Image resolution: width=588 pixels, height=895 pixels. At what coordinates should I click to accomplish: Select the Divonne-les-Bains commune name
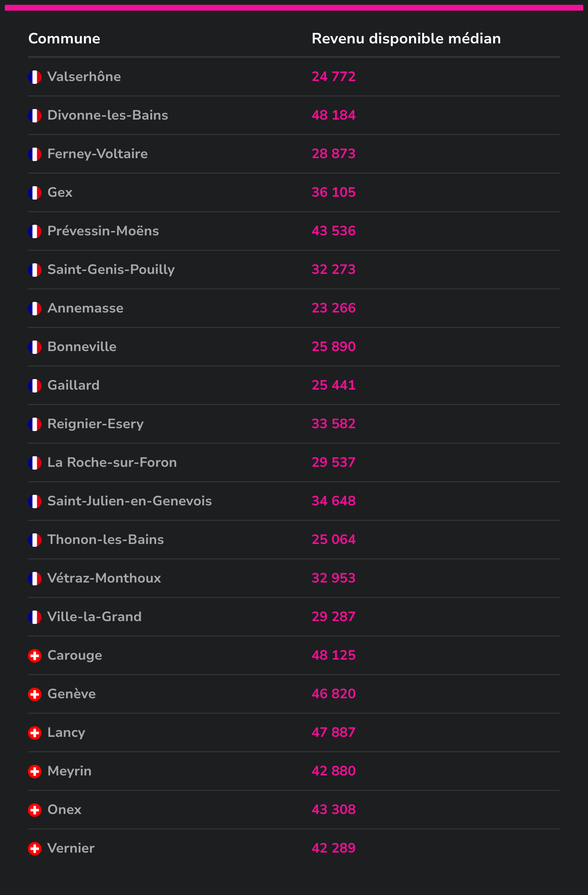tap(107, 115)
